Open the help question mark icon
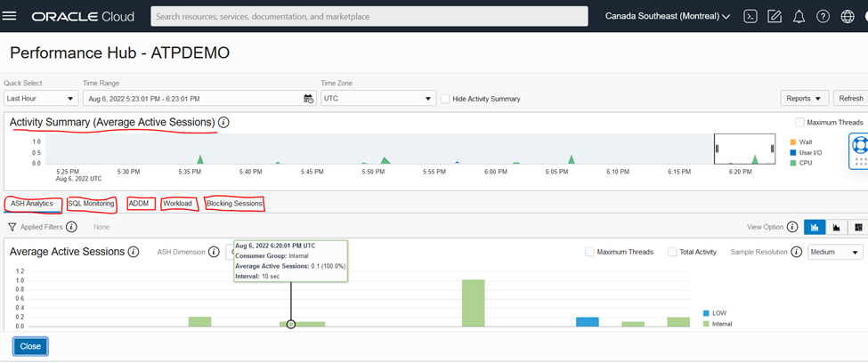Image resolution: width=868 pixels, height=363 pixels. [823, 17]
